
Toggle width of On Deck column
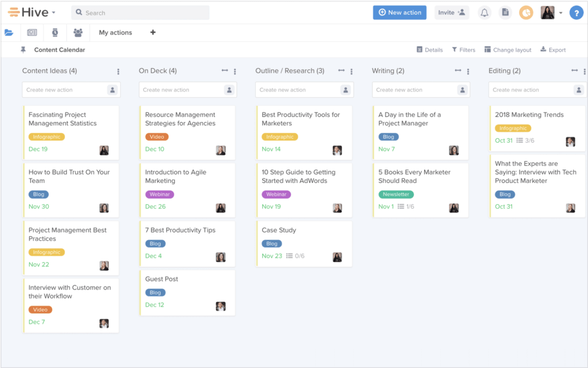tap(225, 71)
